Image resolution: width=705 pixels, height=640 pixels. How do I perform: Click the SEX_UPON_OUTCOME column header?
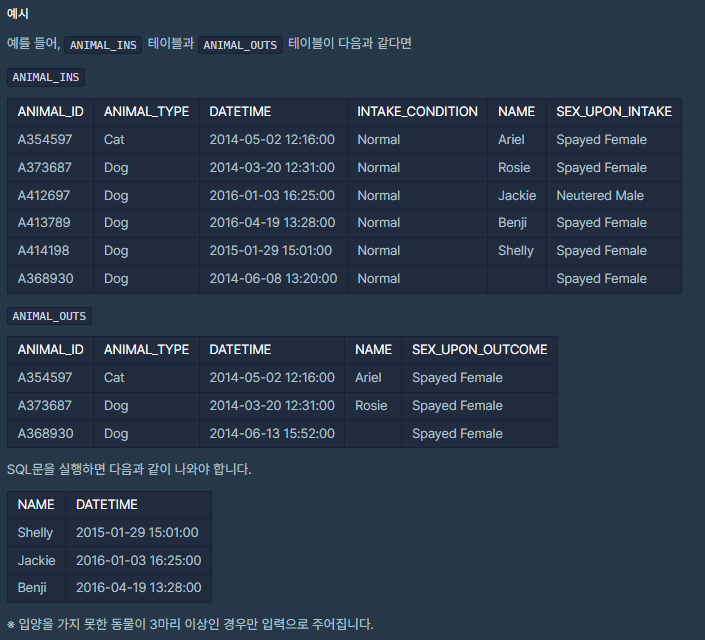click(479, 349)
